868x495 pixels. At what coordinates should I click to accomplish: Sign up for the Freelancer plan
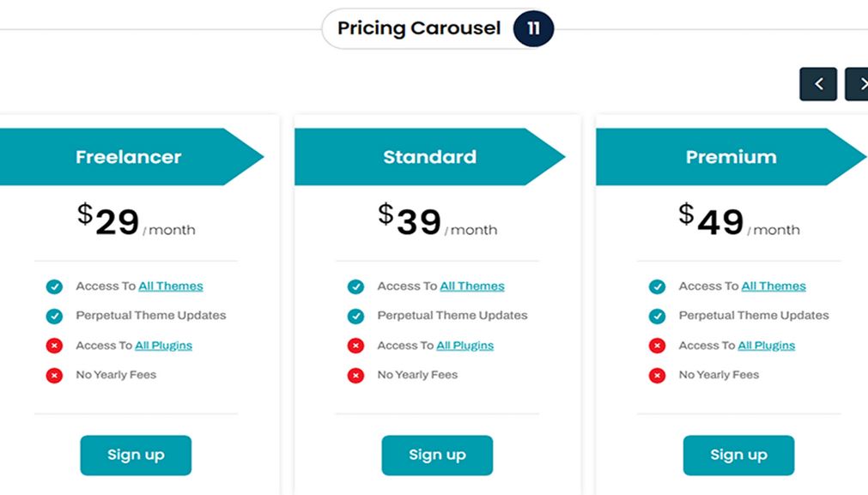(x=136, y=456)
